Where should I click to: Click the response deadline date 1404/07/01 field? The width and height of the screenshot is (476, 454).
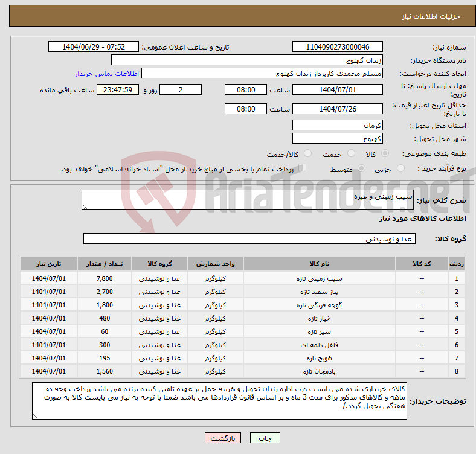[337, 89]
